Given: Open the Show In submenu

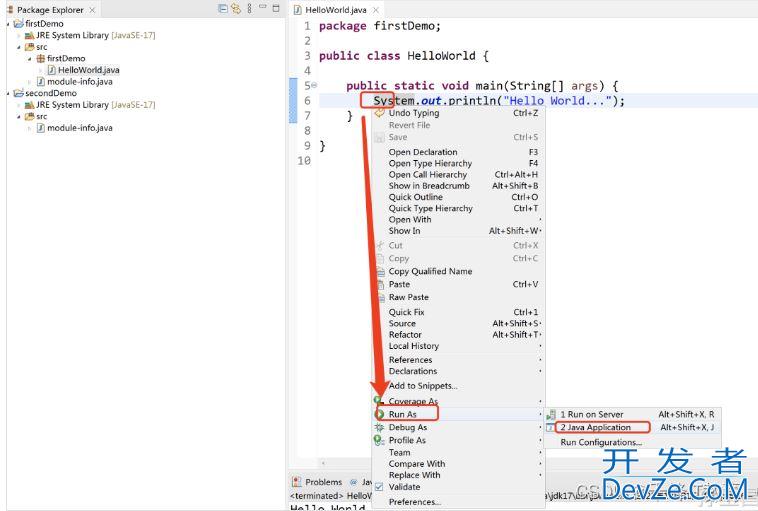Looking at the screenshot, I should click(x=458, y=231).
